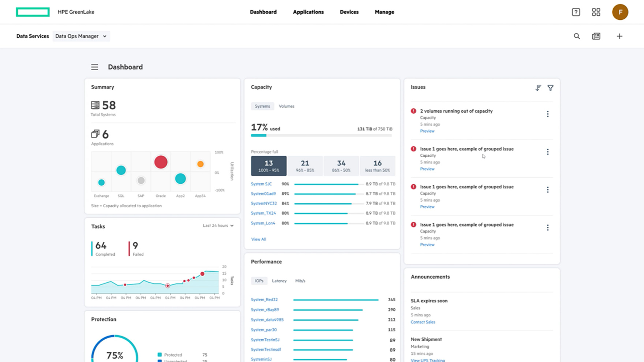Click the plus add icon
The height and width of the screenshot is (362, 644).
click(619, 36)
